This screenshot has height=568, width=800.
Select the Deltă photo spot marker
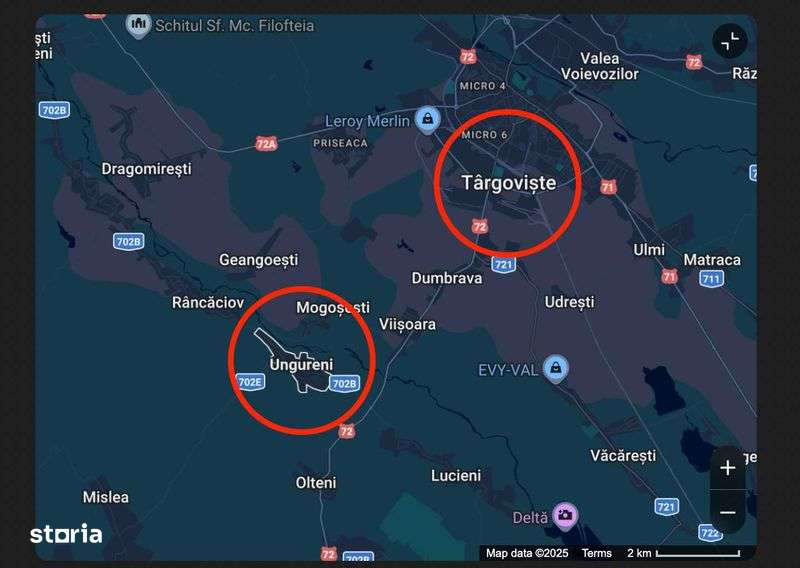click(565, 515)
